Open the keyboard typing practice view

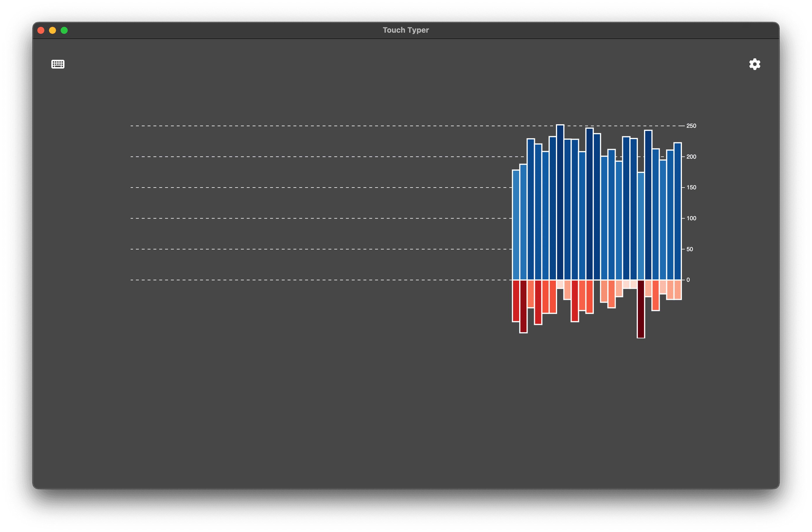coord(58,64)
